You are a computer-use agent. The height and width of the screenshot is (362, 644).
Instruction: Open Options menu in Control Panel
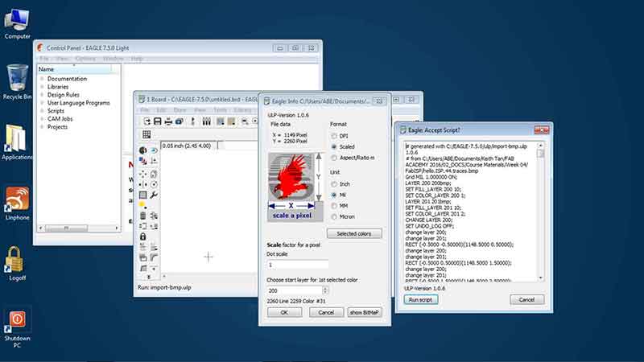[x=85, y=59]
